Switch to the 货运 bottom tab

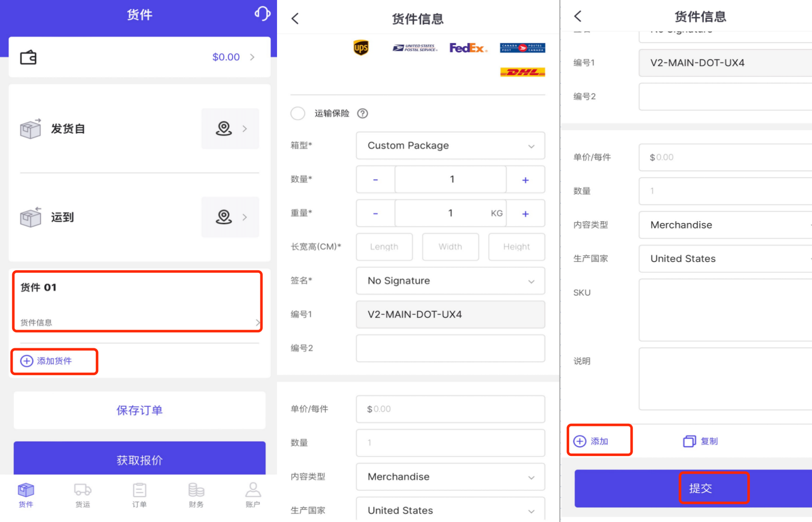click(x=83, y=495)
